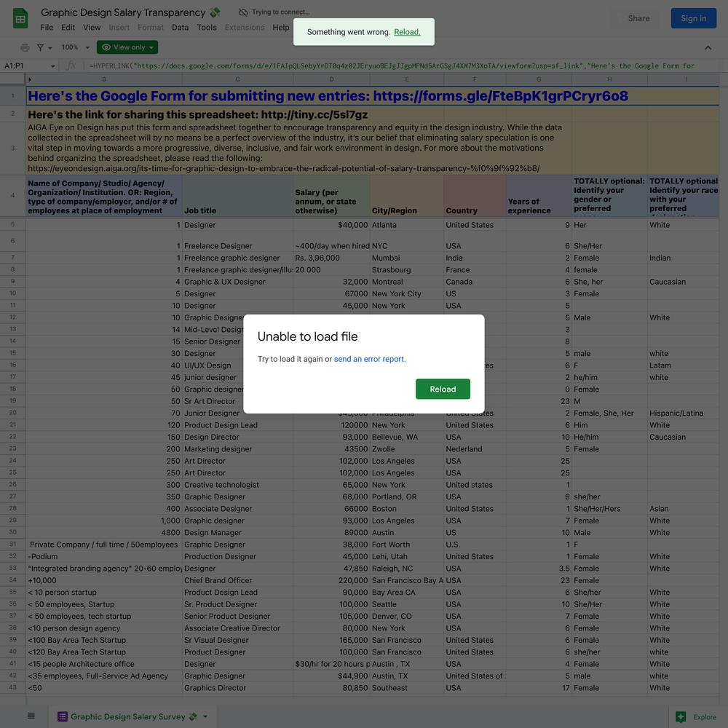Click the Sr Visual Designer cell
728x728 pixels.
(x=238, y=640)
